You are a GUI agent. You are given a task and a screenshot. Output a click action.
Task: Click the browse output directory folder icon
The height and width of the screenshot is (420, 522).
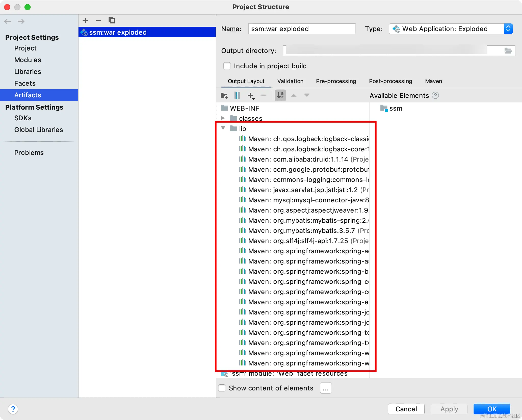pos(508,51)
